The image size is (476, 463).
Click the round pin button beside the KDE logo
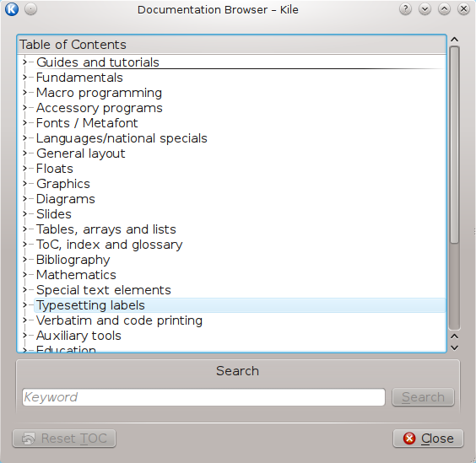click(x=30, y=9)
